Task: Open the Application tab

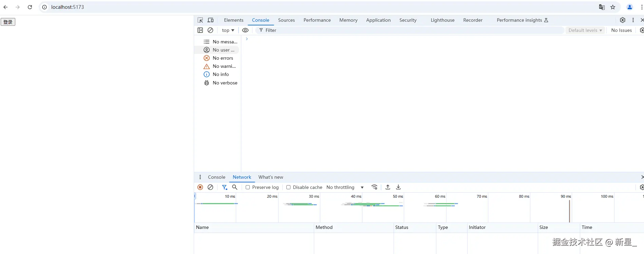Action: (x=378, y=20)
